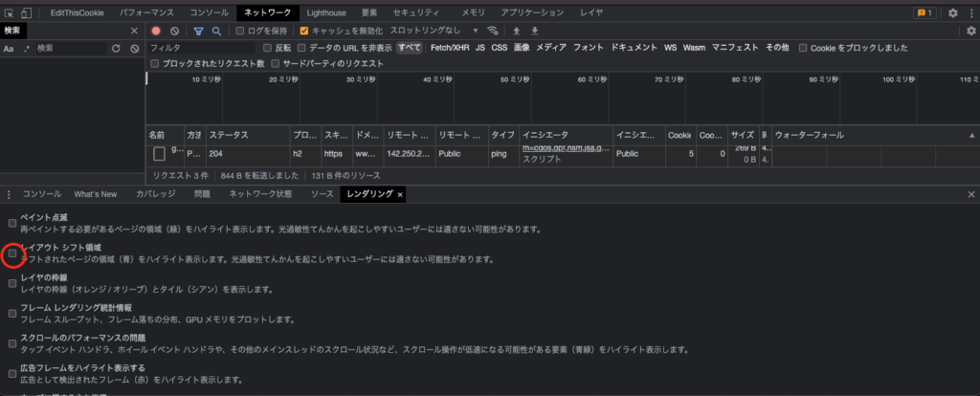Click the red record network log button
The width and height of the screenshot is (980, 396).
pos(156,31)
